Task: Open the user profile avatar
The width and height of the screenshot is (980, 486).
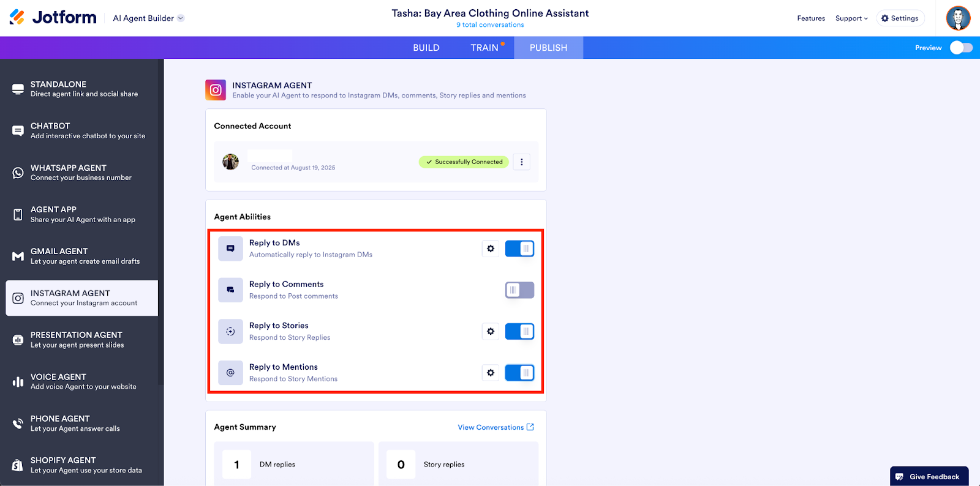Action: 958,18
